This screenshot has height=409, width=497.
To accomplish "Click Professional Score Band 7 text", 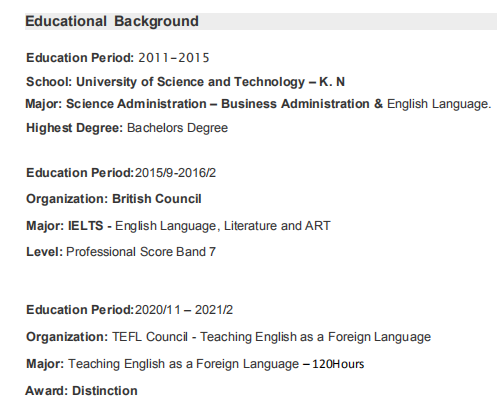I will (141, 252).
